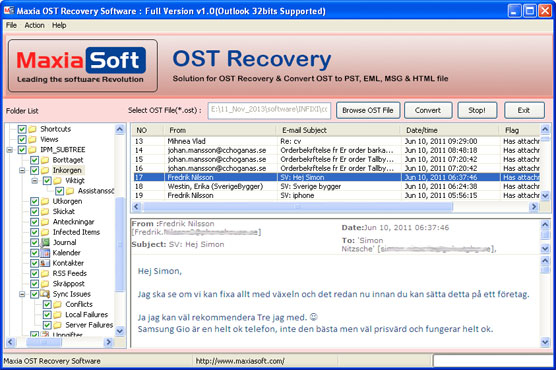Click the Assistanss folder icon
This screenshot has height=370, width=556.
tap(70, 191)
